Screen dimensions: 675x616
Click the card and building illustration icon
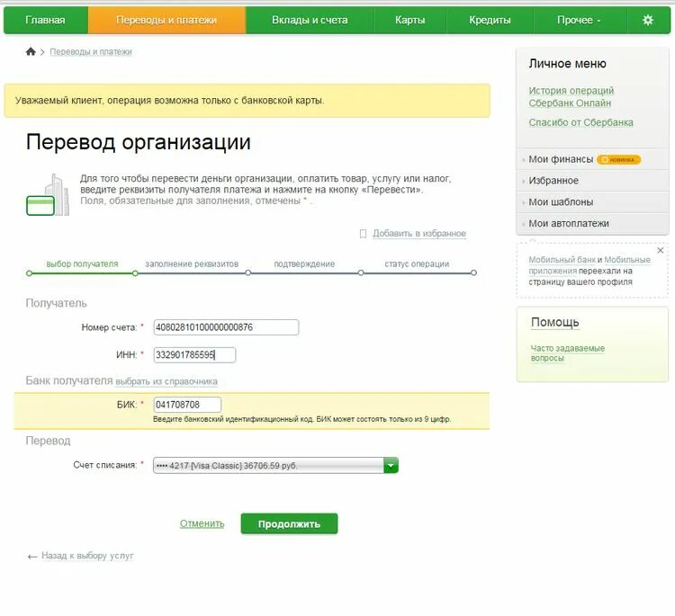coord(48,194)
